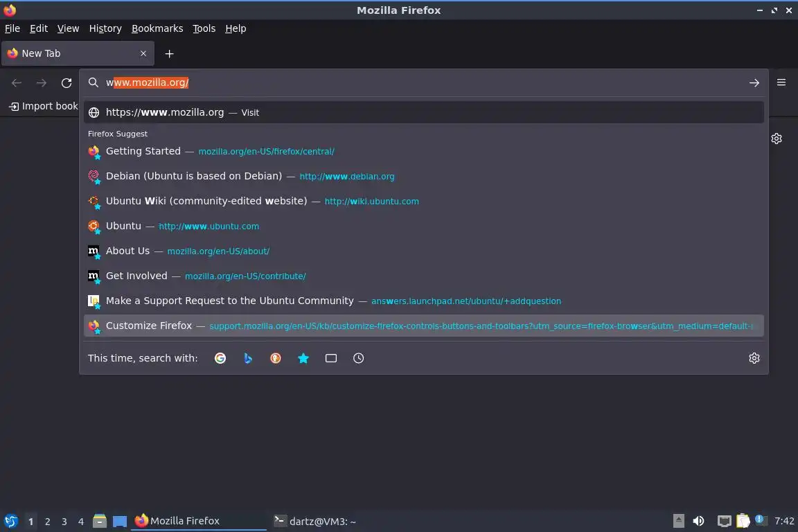Open the Get Involved suggestion
The height and width of the screenshot is (532, 798).
(423, 276)
